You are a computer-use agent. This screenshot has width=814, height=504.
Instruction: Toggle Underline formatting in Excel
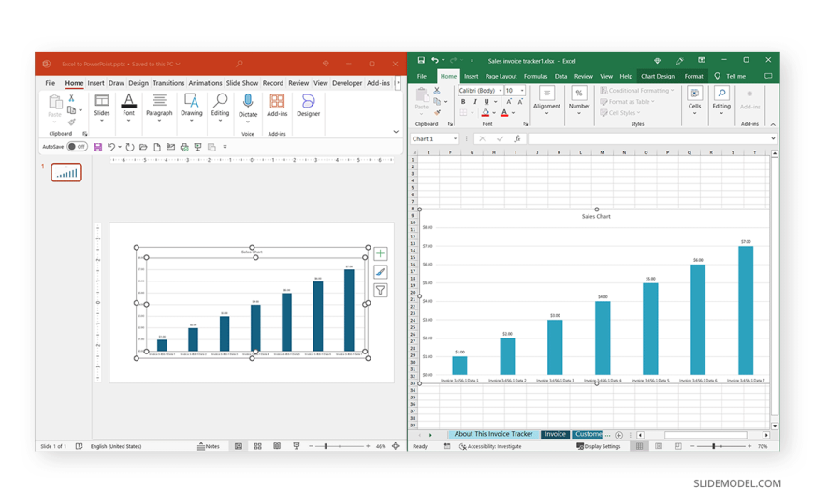487,102
